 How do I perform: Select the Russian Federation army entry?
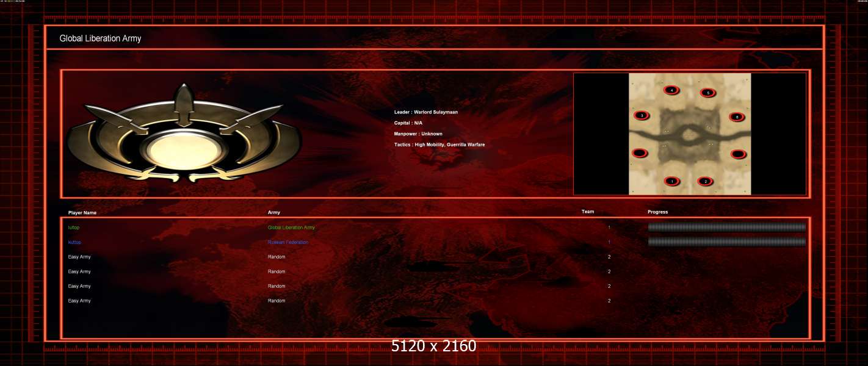point(288,242)
